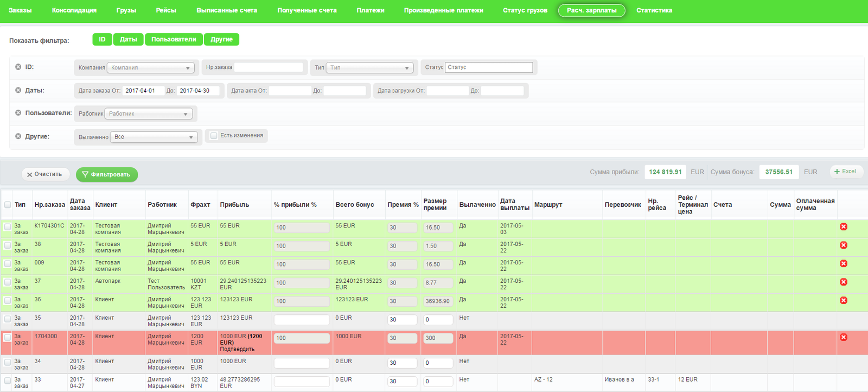Open Полученные счета section
Viewport: 868px width, 392px height.
[307, 10]
